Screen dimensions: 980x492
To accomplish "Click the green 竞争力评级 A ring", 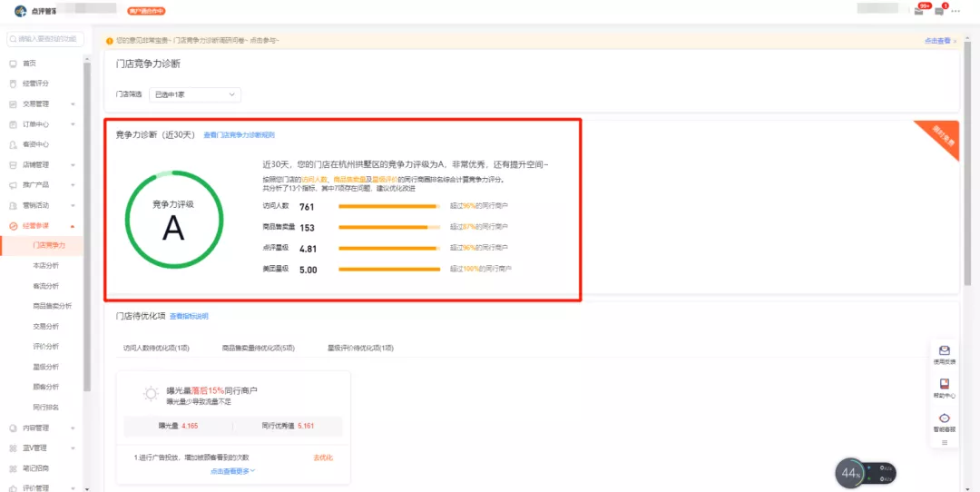I will pos(173,219).
